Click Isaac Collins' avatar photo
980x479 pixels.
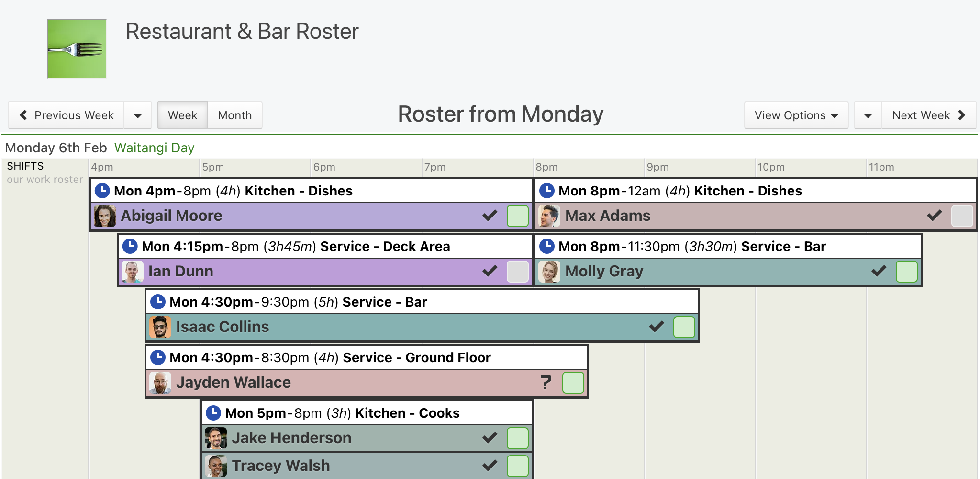point(160,327)
